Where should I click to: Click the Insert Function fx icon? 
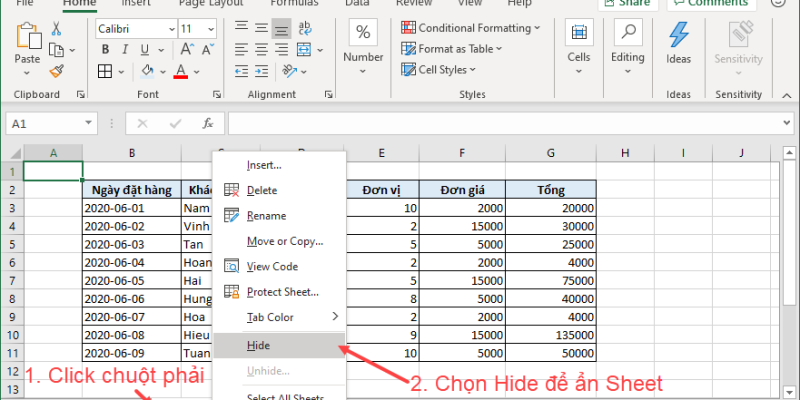[208, 123]
